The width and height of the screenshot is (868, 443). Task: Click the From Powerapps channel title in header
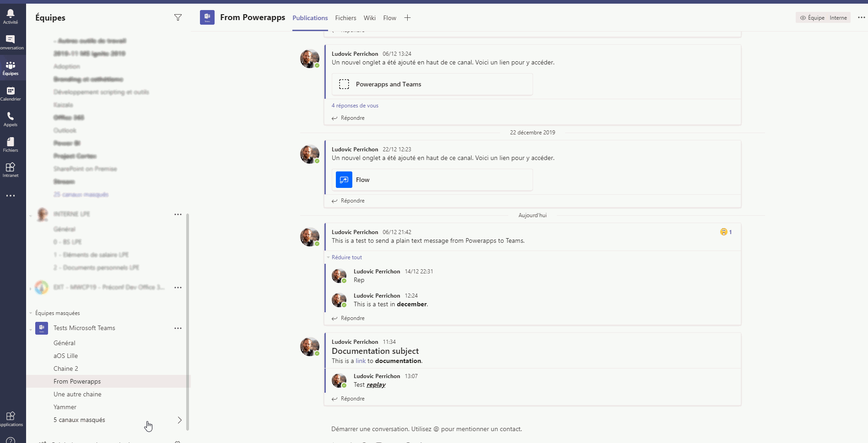coord(253,17)
